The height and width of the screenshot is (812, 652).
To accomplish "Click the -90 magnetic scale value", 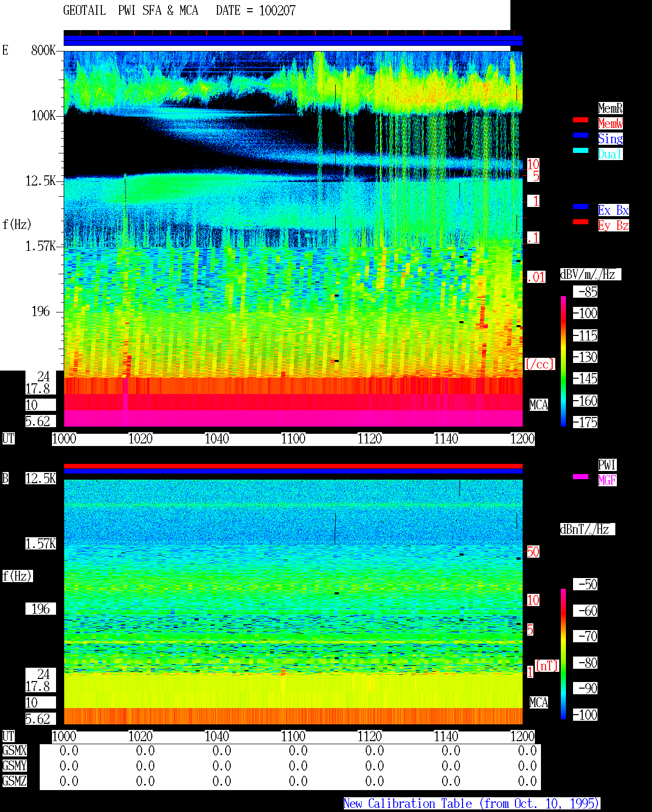I will (585, 688).
